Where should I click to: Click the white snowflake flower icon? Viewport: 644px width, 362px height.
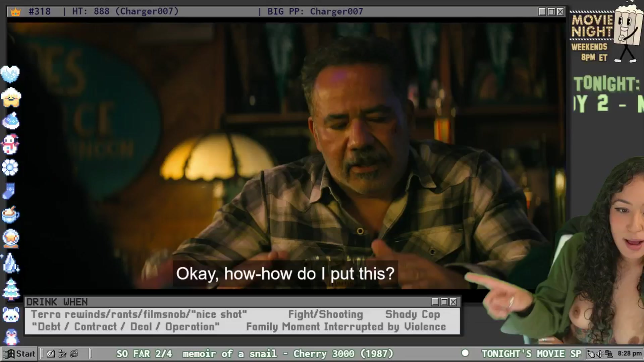tap(10, 168)
